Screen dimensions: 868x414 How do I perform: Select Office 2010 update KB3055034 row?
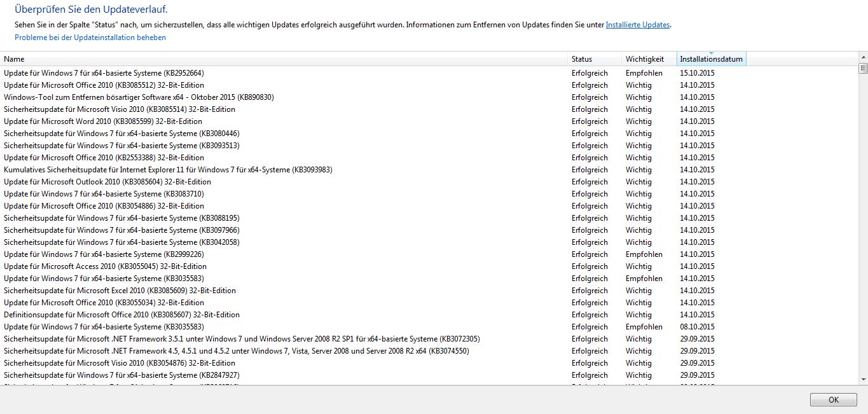429,303
